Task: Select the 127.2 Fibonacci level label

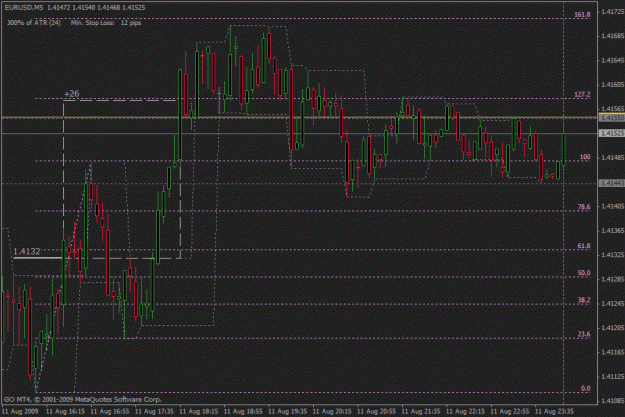Action: [x=582, y=94]
